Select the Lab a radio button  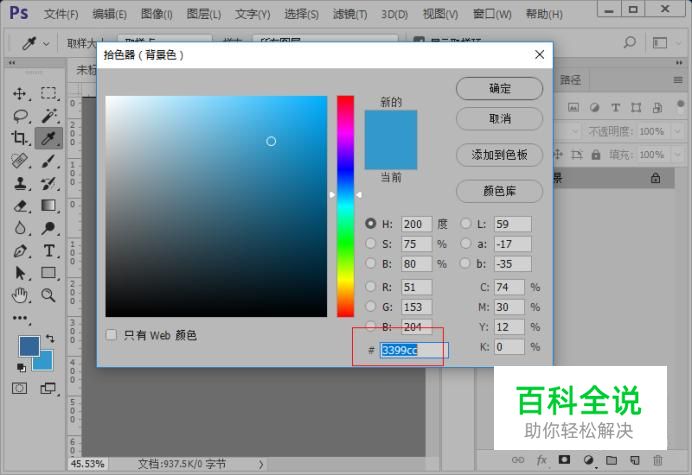point(465,243)
